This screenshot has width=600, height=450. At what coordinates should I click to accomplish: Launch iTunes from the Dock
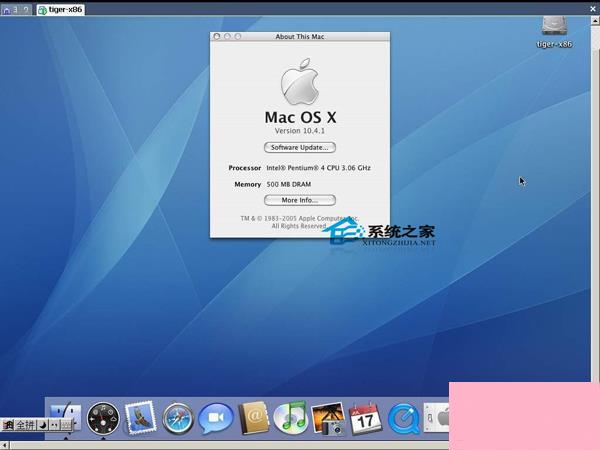tap(291, 417)
